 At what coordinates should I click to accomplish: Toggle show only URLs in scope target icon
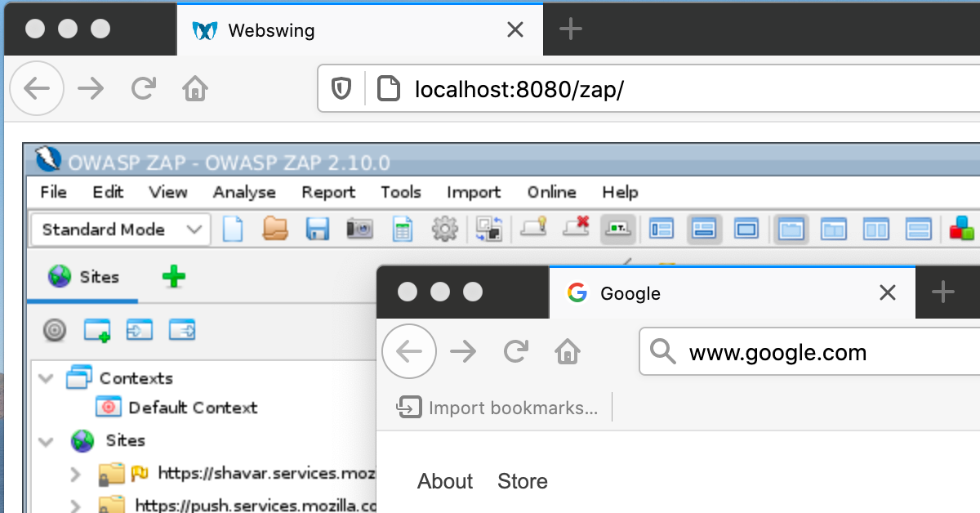coord(55,330)
